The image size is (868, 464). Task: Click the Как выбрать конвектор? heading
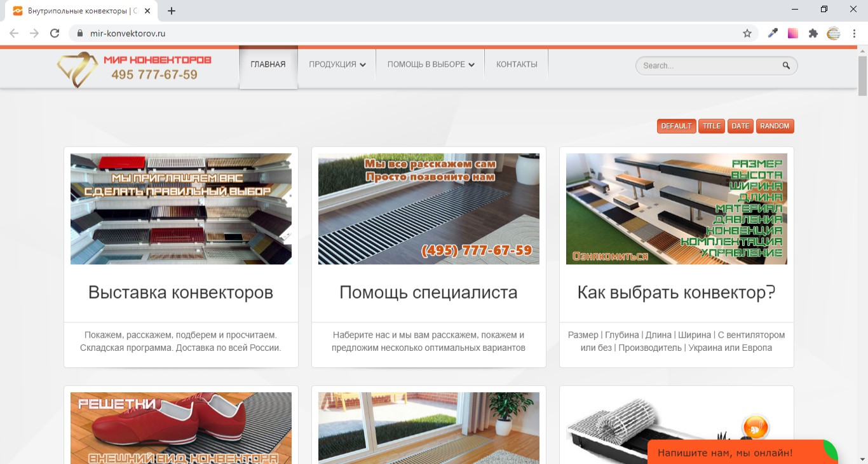[x=677, y=292]
